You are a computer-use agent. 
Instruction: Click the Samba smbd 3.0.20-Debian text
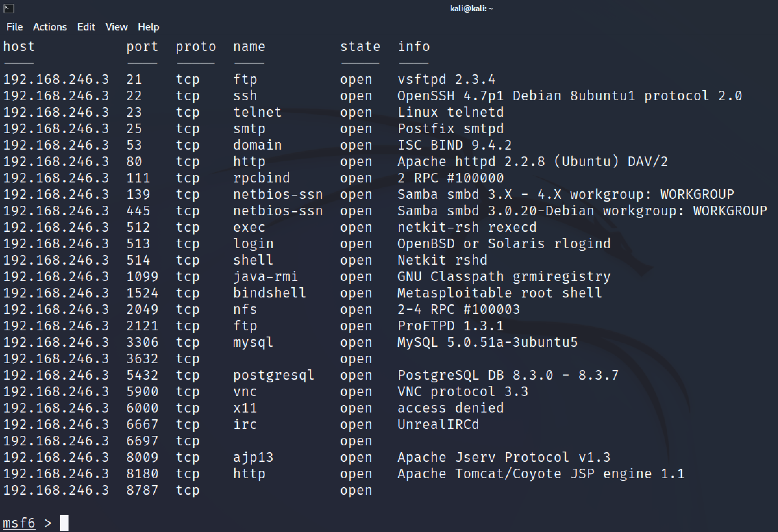coord(495,211)
